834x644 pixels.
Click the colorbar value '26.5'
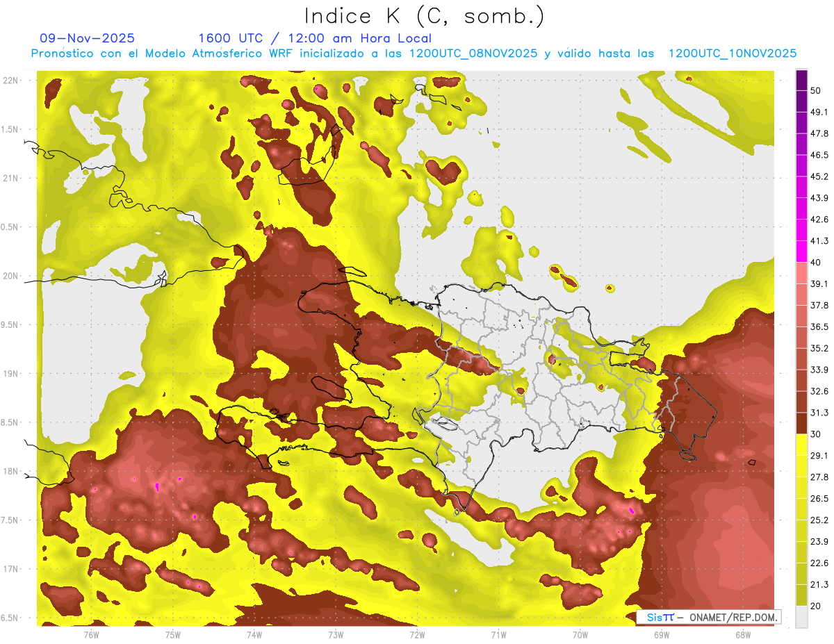[819, 499]
